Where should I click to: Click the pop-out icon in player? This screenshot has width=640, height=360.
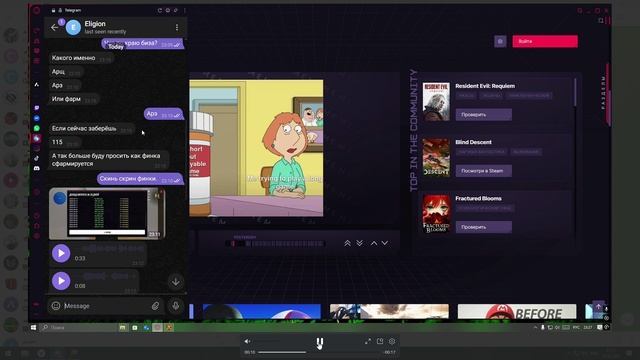click(380, 341)
